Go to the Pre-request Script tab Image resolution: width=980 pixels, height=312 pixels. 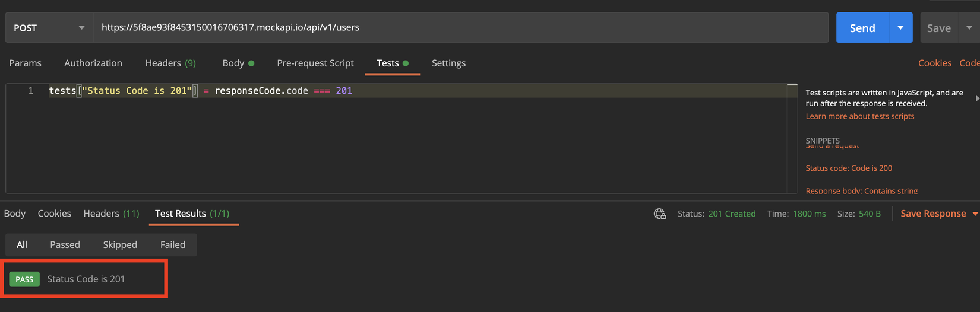point(315,63)
